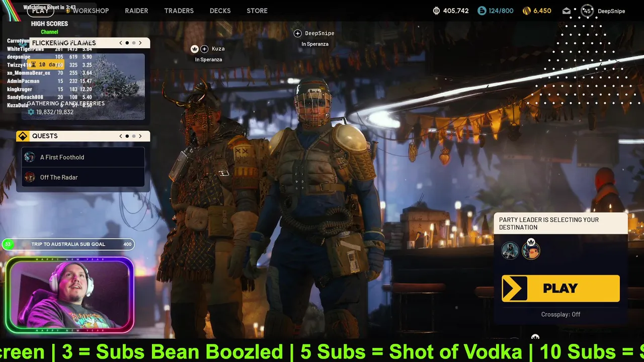The height and width of the screenshot is (362, 644).
Task: Click the coin currency icon beside 405,742
Action: pos(436,11)
